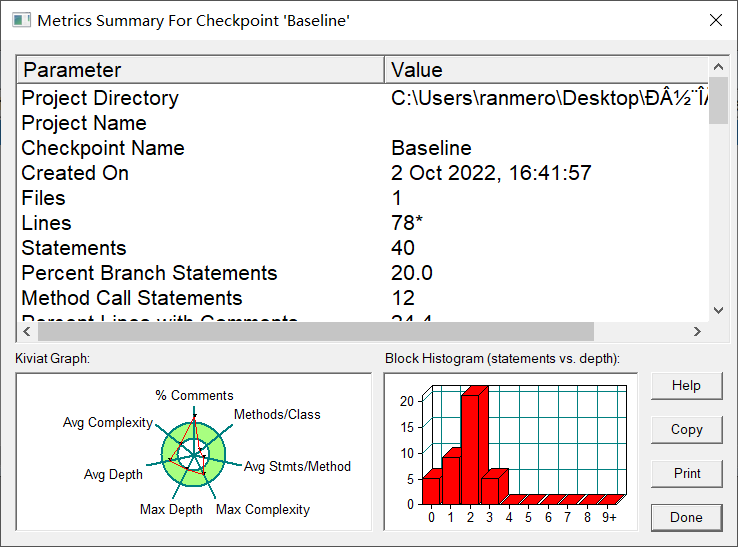Click the horizontal scrollbar left arrow
738x547 pixels.
pos(27,331)
